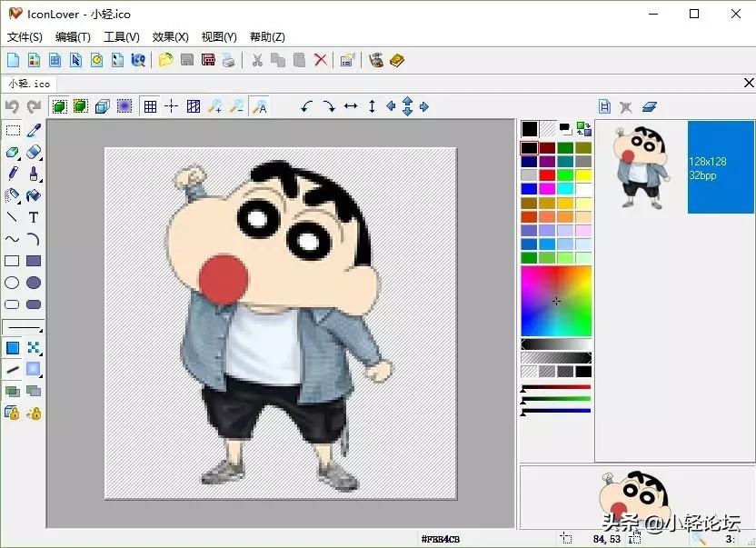
Task: Select the airbrush spray tool
Action: coord(13,195)
